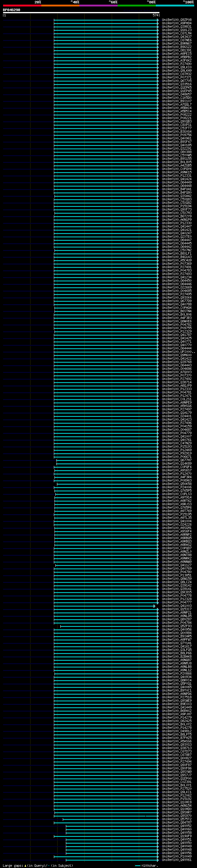Open hit UniRef100_A6N154

click(176, 806)
